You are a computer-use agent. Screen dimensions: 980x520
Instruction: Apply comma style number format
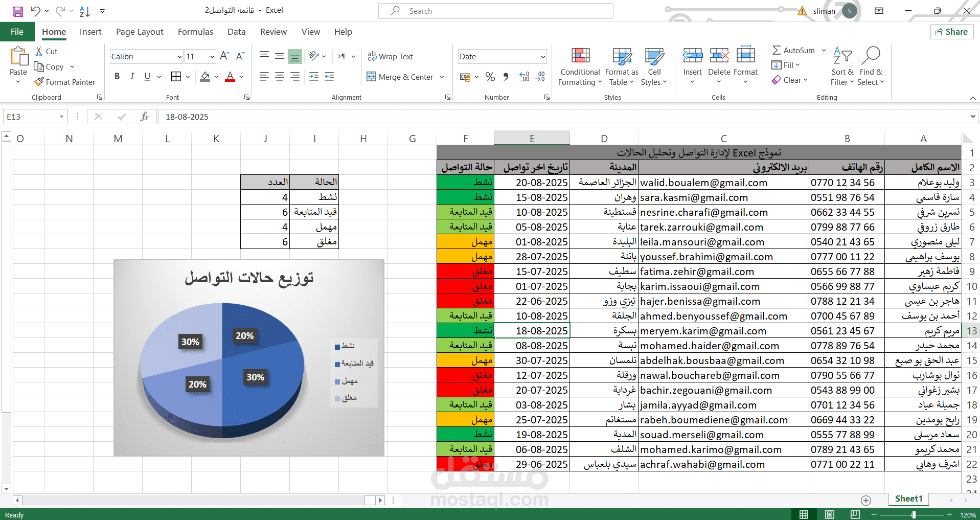coord(506,77)
